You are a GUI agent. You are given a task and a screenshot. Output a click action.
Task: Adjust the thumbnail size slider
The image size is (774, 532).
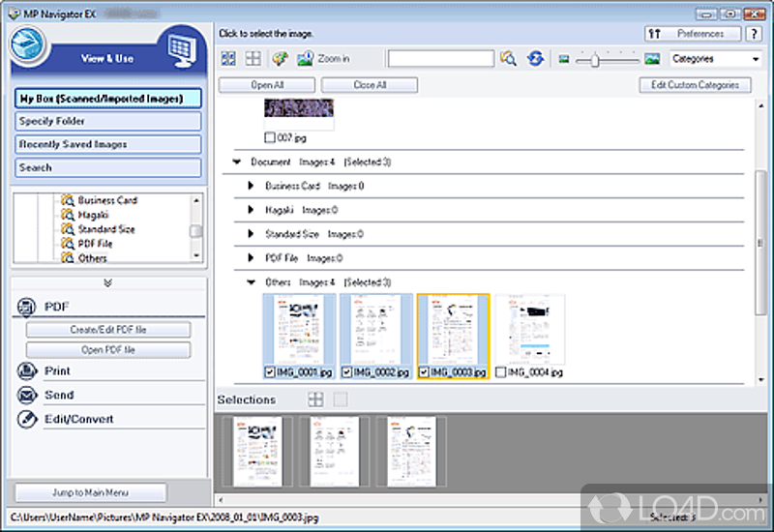595,60
